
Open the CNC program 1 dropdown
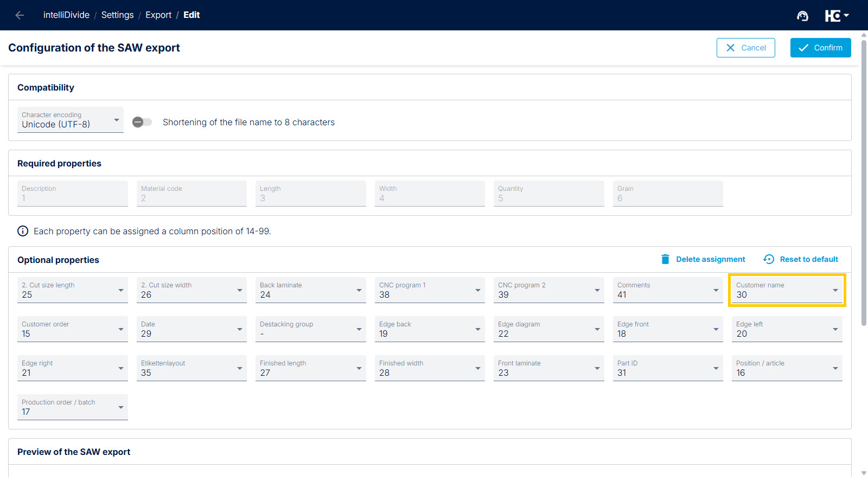pos(430,290)
